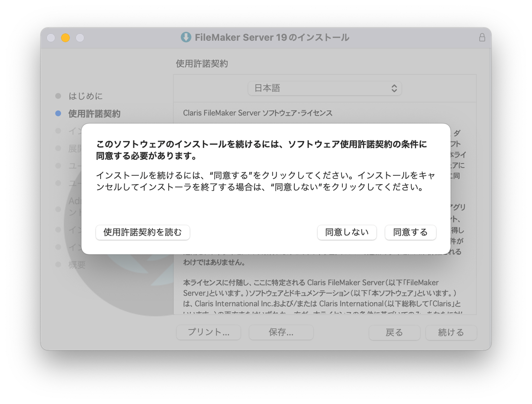
Task: Click the プリント... (Print) button
Action: click(208, 332)
